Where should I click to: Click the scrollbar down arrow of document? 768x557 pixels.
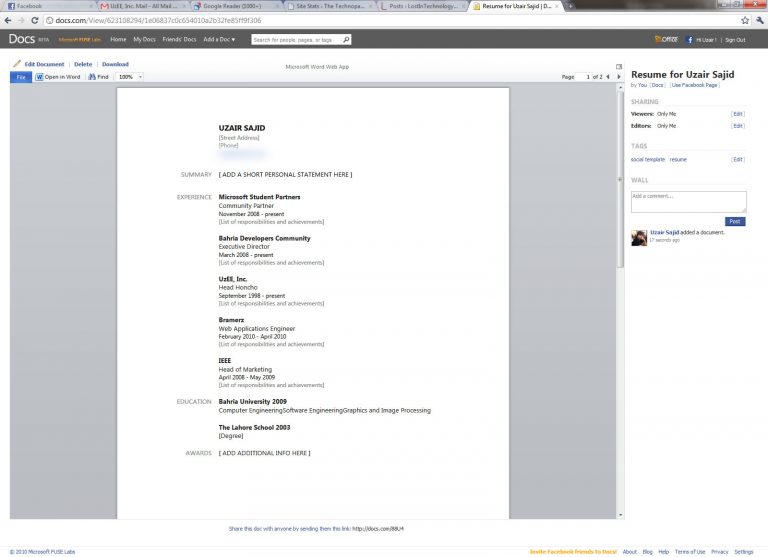coord(621,515)
